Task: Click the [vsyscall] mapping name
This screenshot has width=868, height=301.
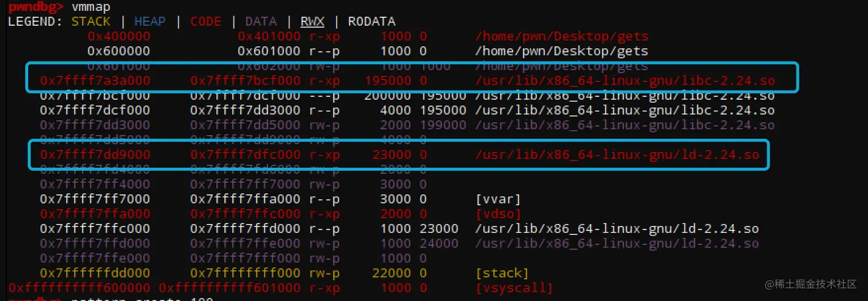Action: tap(514, 288)
